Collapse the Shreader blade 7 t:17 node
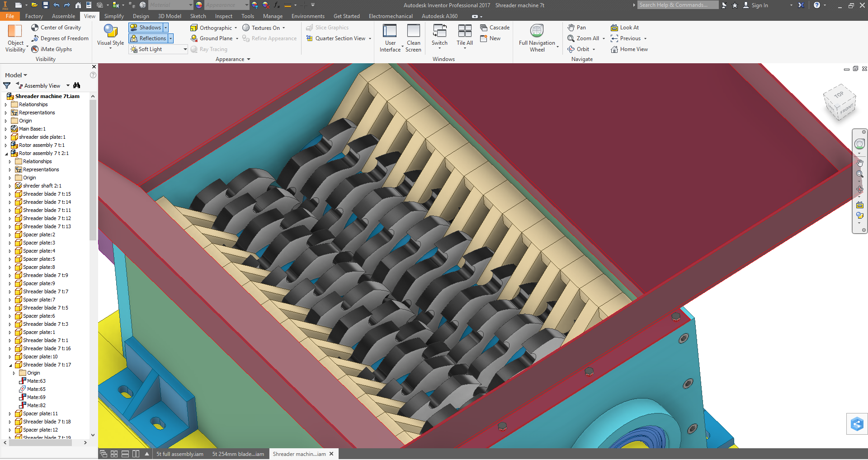Image resolution: width=868 pixels, height=460 pixels. point(10,365)
